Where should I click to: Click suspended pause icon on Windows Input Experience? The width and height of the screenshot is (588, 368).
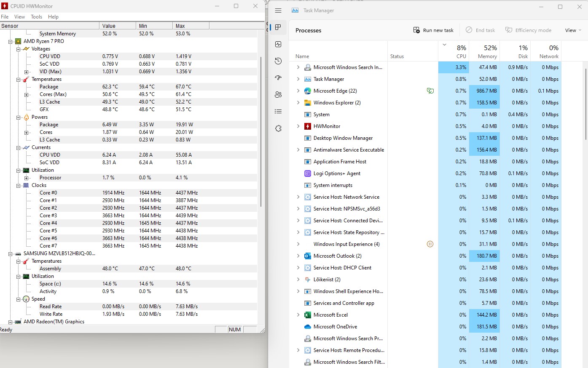pos(430,244)
